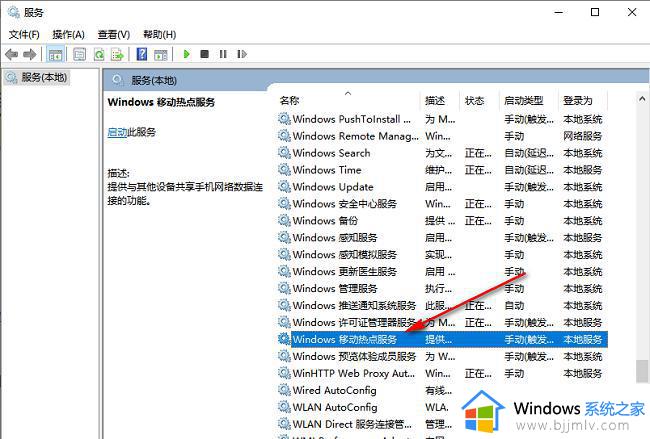Open the 帮助(H) menu

[160, 34]
